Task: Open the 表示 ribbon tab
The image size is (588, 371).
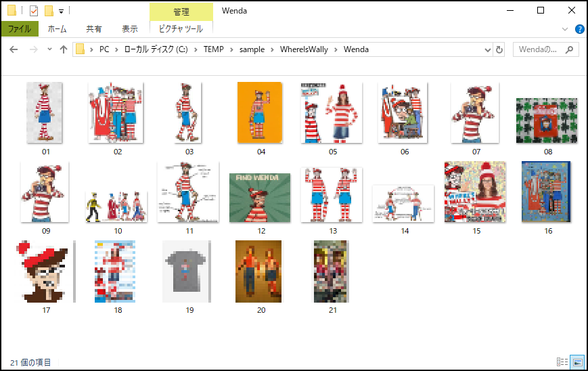Action: click(x=130, y=29)
